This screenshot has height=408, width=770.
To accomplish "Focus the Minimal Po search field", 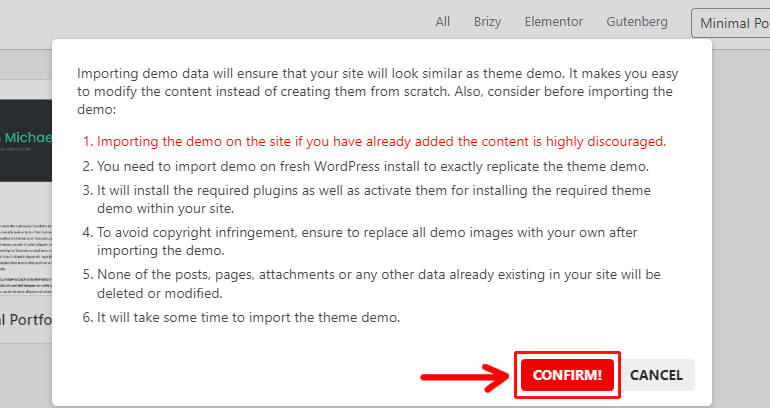I will pyautogui.click(x=731, y=23).
